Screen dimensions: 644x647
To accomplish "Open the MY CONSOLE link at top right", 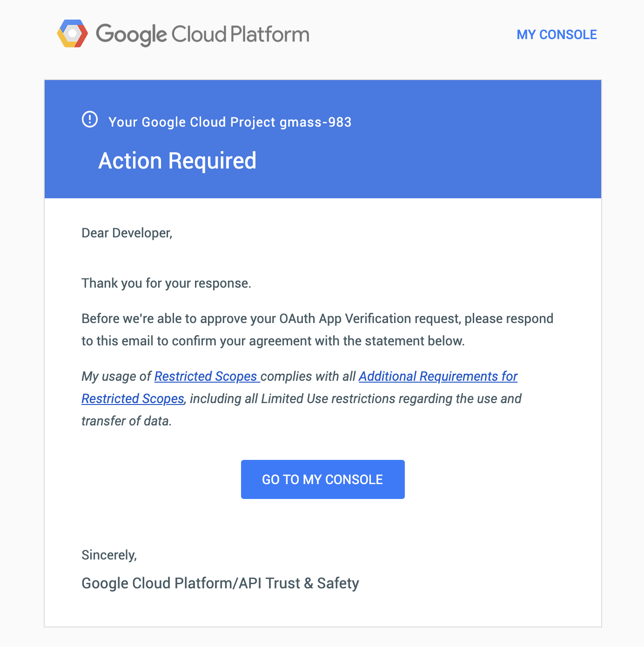I will pos(557,34).
